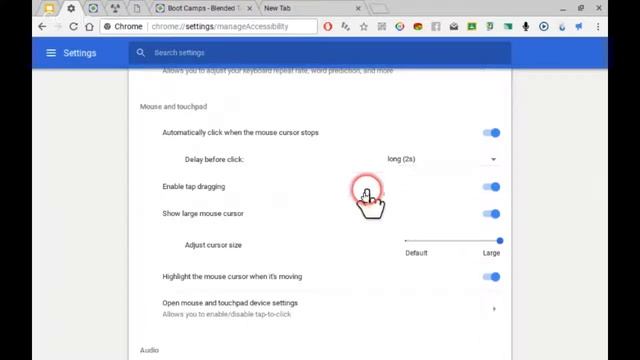Click the red-orange extension icon next to the colorful circle
640x360 pixels.
[418, 27]
